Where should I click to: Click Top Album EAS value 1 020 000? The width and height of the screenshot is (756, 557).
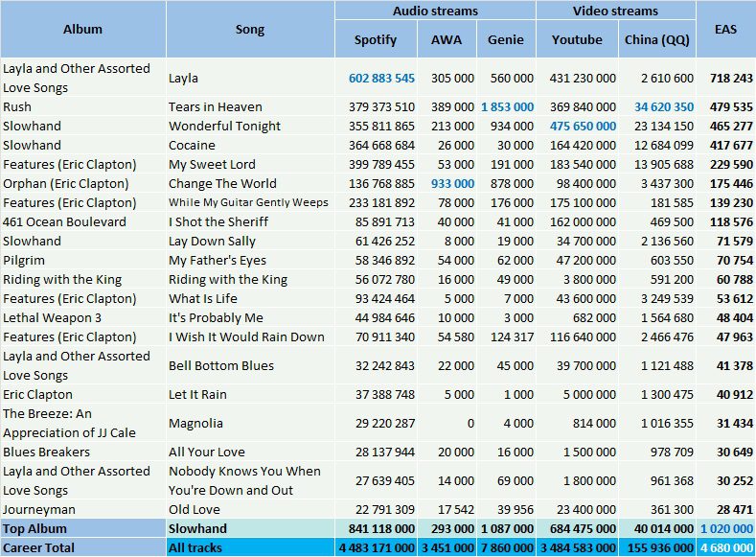pyautogui.click(x=726, y=528)
